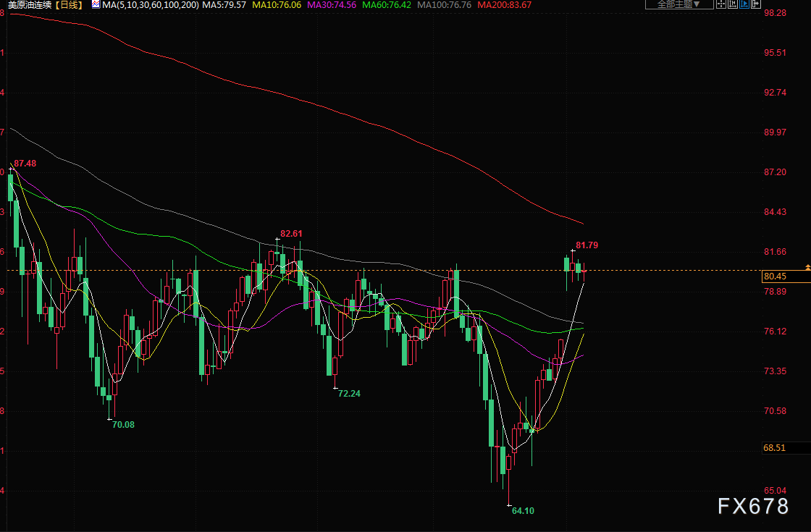The image size is (811, 532).
Task: Select the yellow MA10:76.06 legend entry
Action: pos(276,5)
